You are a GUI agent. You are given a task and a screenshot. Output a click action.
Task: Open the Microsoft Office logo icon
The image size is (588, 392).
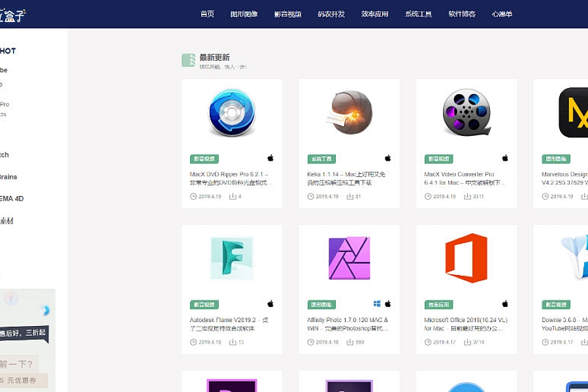466,258
